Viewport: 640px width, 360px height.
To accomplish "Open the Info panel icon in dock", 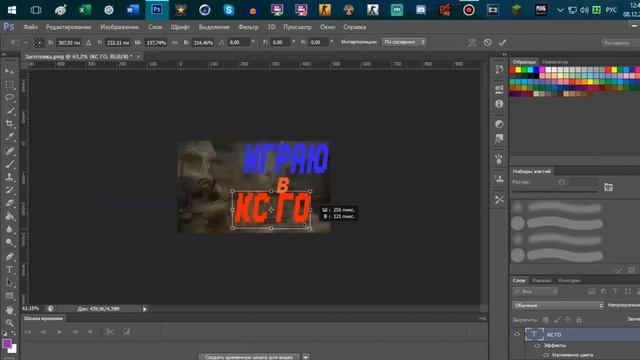I will tap(499, 104).
